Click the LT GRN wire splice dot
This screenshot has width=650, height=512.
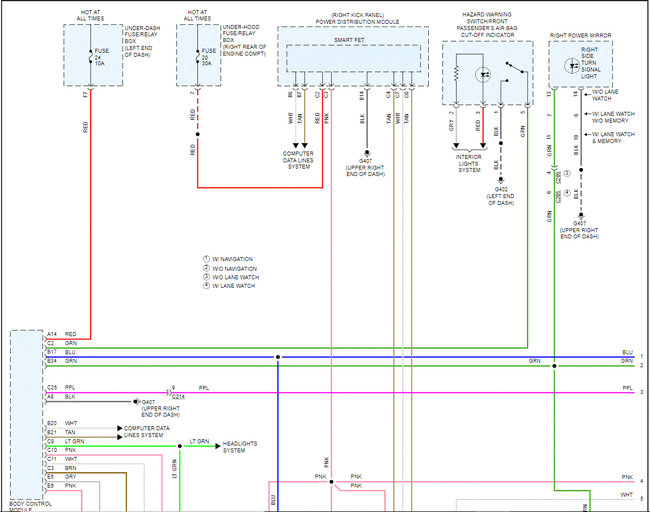(x=180, y=446)
